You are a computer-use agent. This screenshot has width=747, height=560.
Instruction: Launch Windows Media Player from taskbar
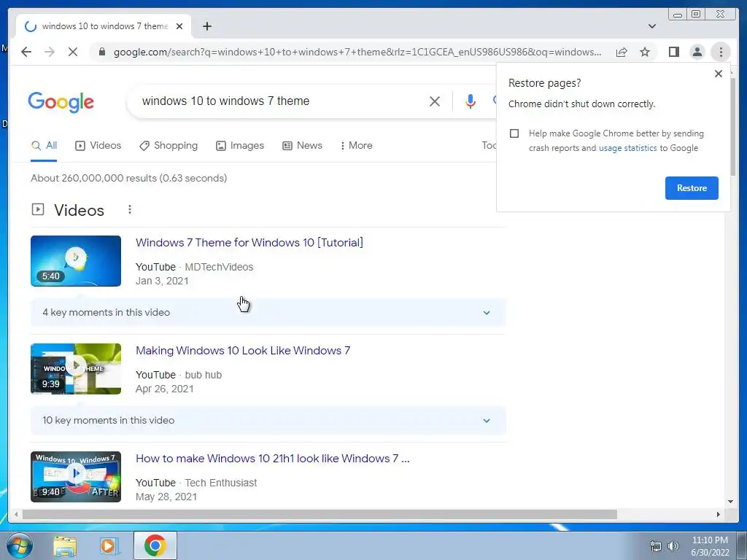(109, 545)
